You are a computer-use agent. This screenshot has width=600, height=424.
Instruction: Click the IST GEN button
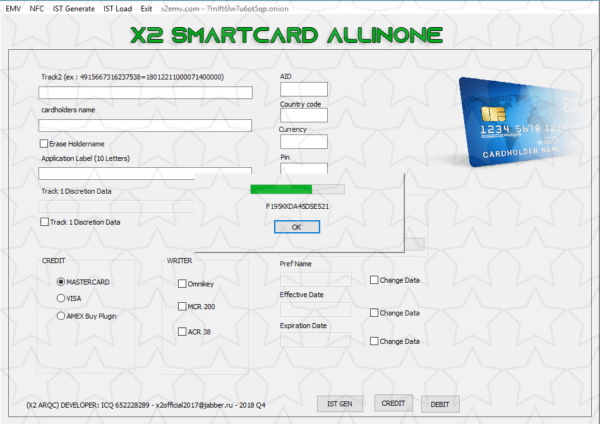(x=340, y=404)
